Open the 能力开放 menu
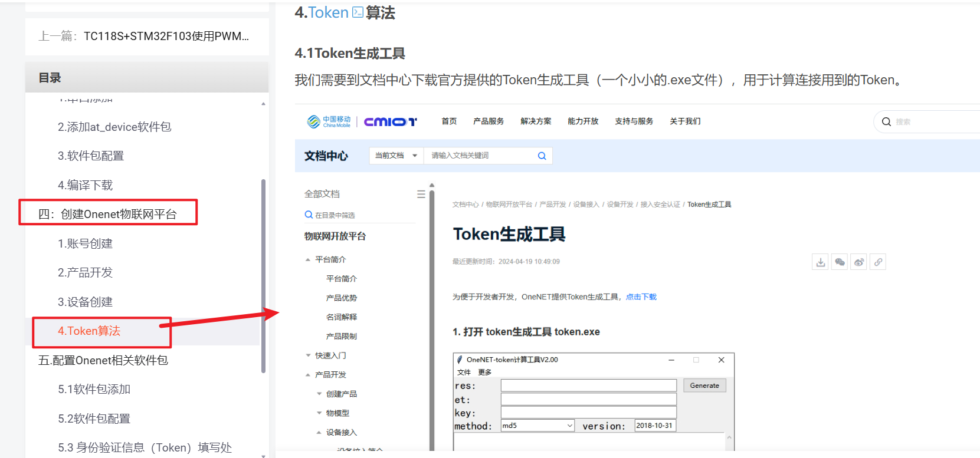The width and height of the screenshot is (980, 458). (583, 121)
